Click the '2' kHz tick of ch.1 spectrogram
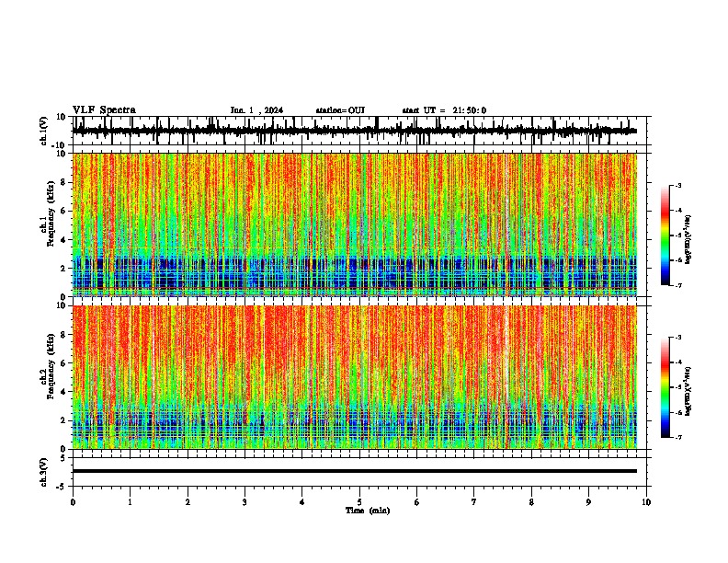 64,269
